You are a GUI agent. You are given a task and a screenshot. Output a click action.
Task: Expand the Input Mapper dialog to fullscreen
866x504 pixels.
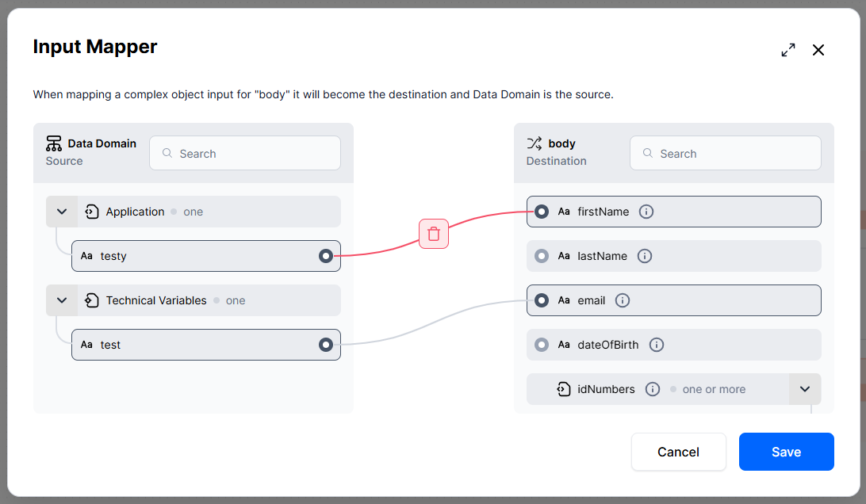pos(788,50)
